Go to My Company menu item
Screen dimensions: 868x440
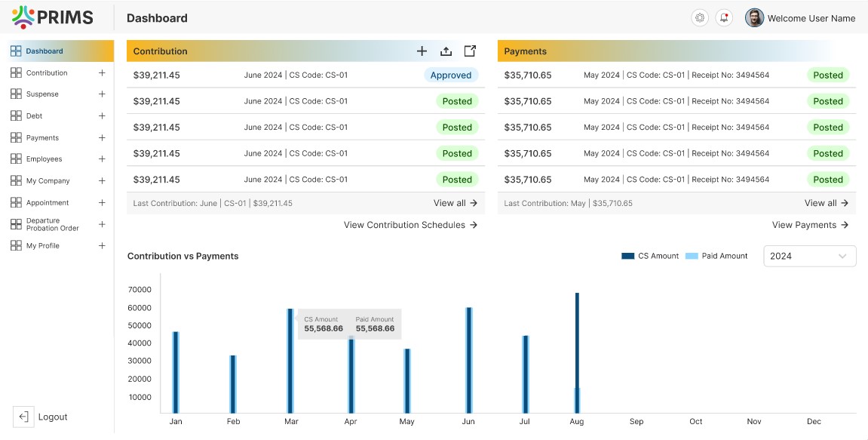click(x=48, y=181)
